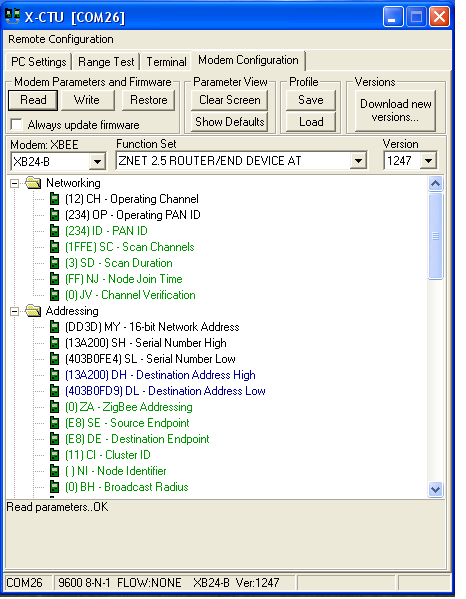Screen dimensions: 466x599
Task: Click the Write button
Action: click(87, 100)
